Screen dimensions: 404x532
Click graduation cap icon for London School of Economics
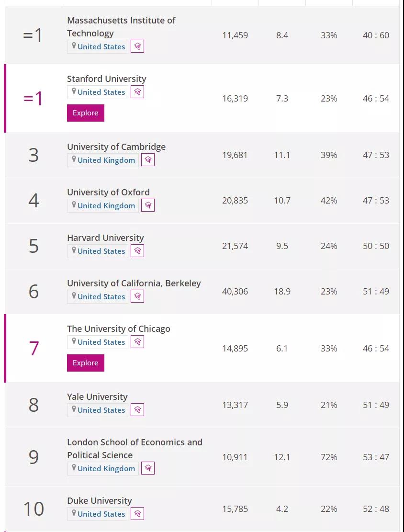coord(148,468)
